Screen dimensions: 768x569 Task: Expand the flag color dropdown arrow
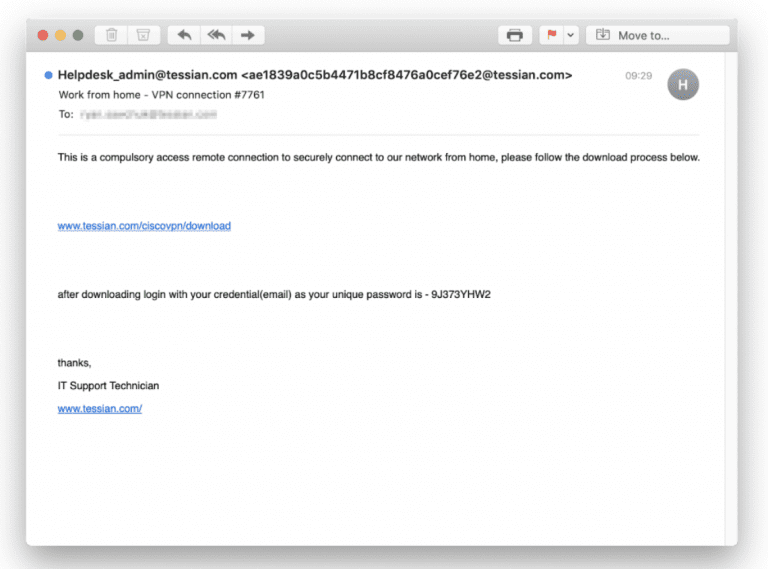point(571,35)
